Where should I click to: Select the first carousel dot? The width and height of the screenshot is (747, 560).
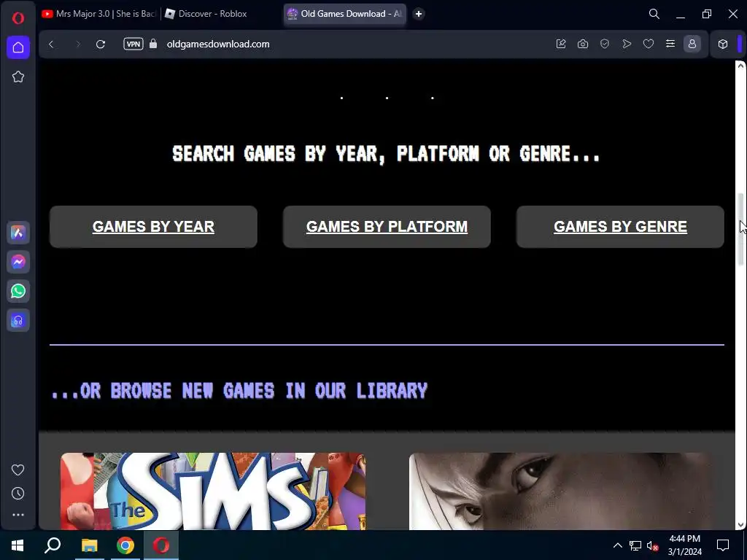coord(341,98)
